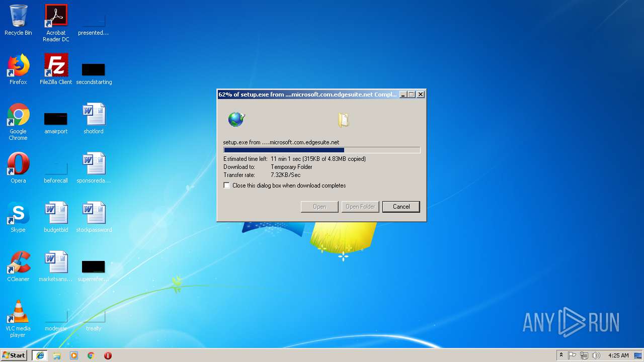The height and width of the screenshot is (362, 644).
Task: Close the download dialog window
Action: 421,95
